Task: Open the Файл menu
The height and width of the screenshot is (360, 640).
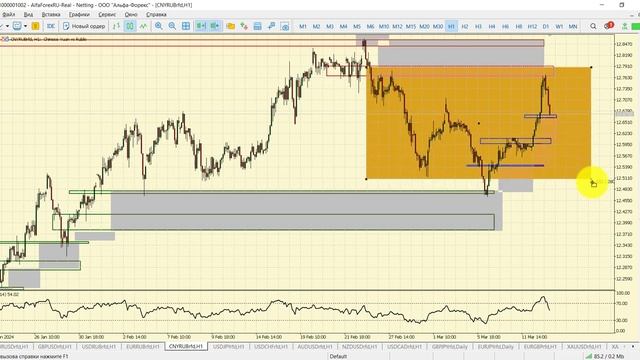Action: (x=9, y=14)
